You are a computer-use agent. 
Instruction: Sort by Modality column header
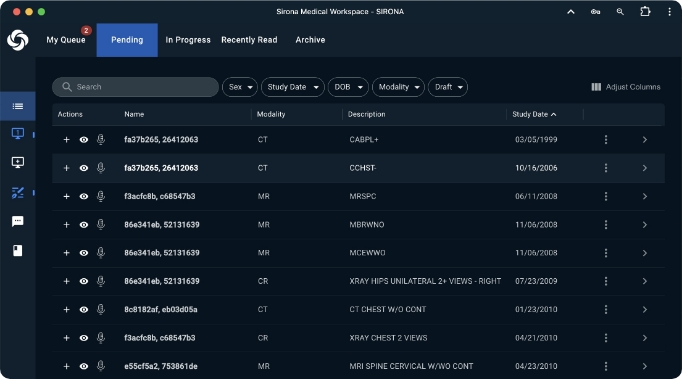click(x=271, y=114)
